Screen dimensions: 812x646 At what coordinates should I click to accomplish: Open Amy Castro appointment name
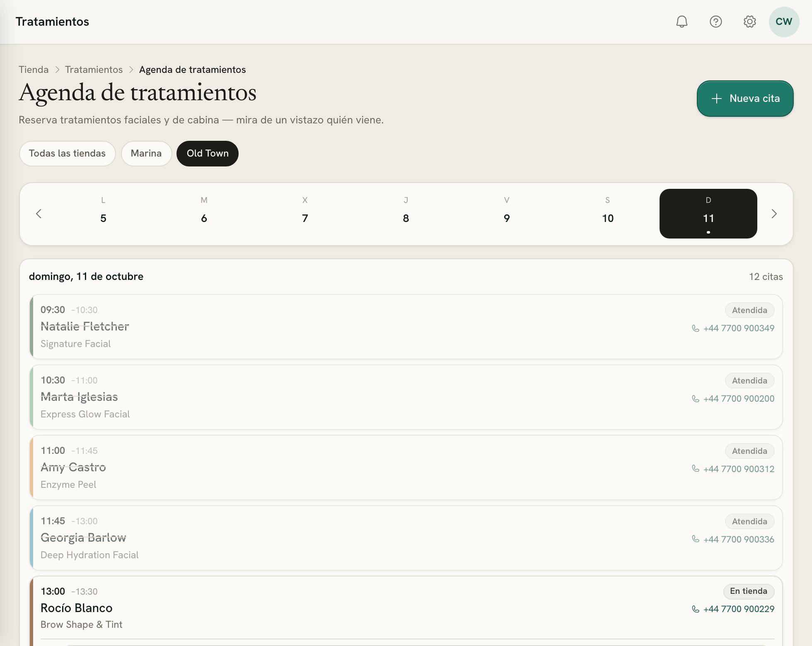(73, 468)
